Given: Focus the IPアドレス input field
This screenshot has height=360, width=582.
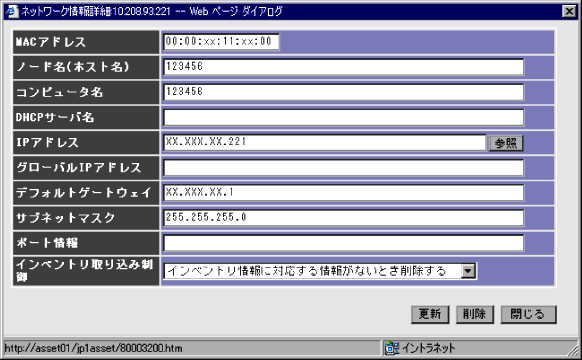Looking at the screenshot, I should (324, 143).
